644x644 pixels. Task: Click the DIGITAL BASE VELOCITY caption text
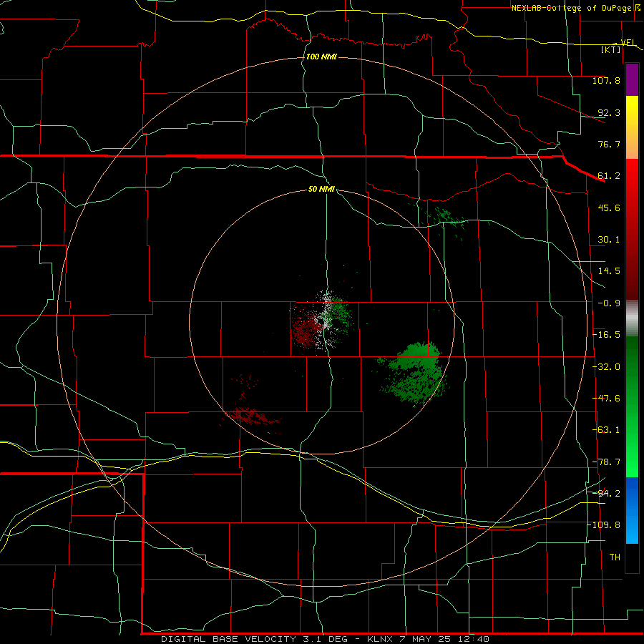tap(228, 639)
